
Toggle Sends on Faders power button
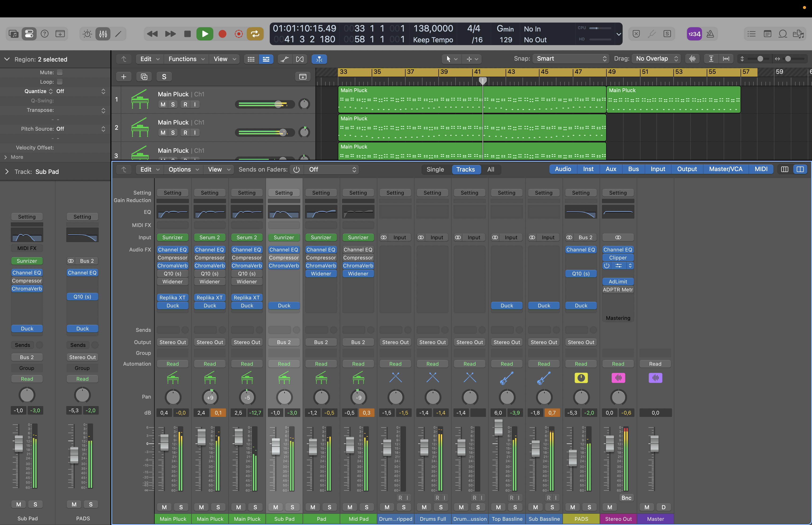297,169
